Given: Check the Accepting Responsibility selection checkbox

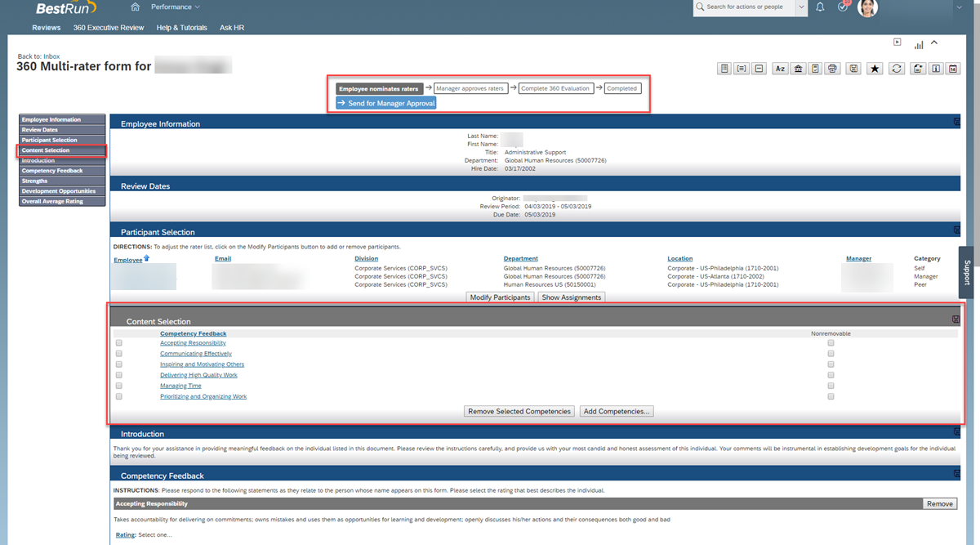Looking at the screenshot, I should pyautogui.click(x=119, y=343).
